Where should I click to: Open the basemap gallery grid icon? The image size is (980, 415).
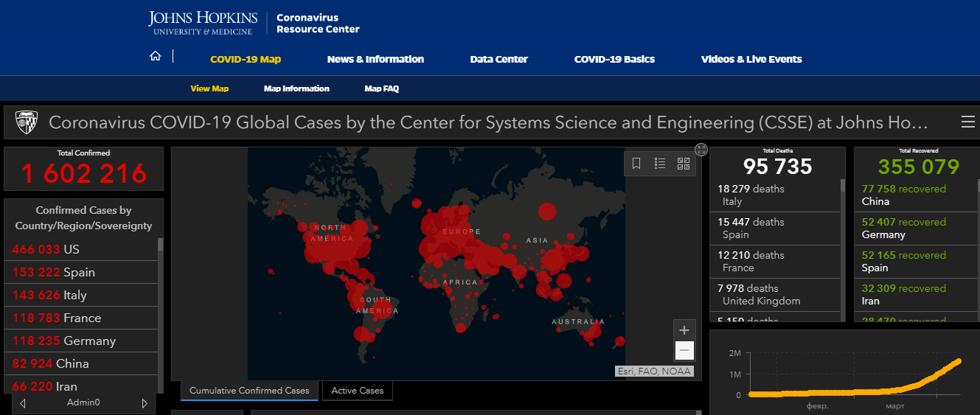click(x=683, y=164)
